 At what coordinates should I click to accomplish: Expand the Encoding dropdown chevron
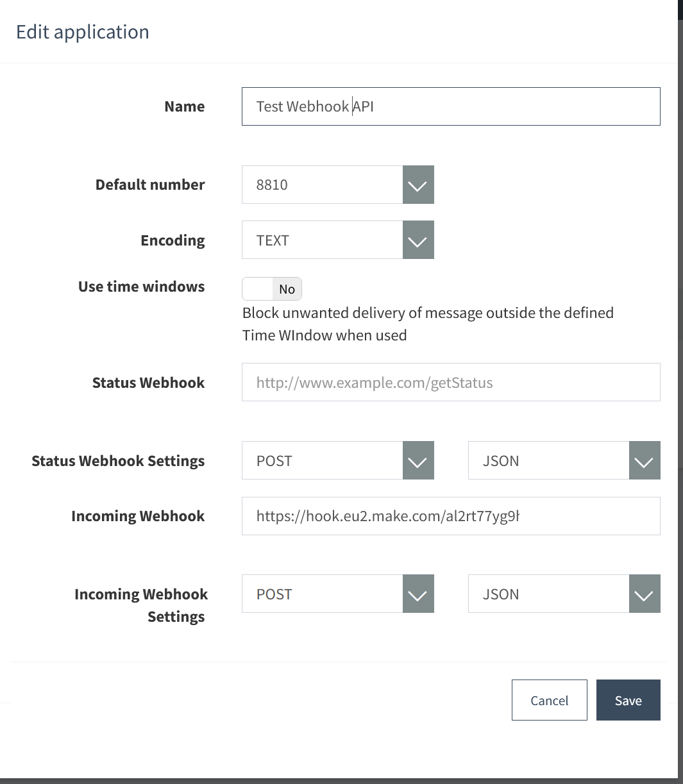point(418,240)
